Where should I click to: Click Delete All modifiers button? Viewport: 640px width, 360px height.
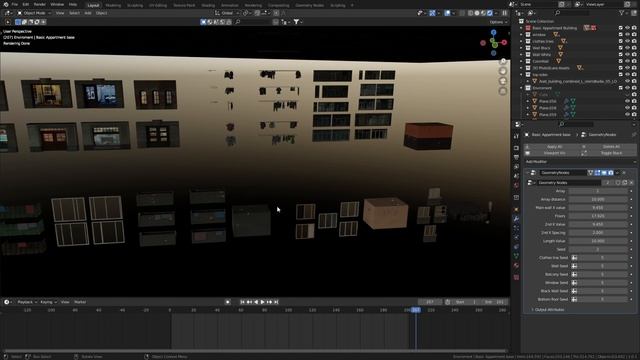click(x=608, y=147)
